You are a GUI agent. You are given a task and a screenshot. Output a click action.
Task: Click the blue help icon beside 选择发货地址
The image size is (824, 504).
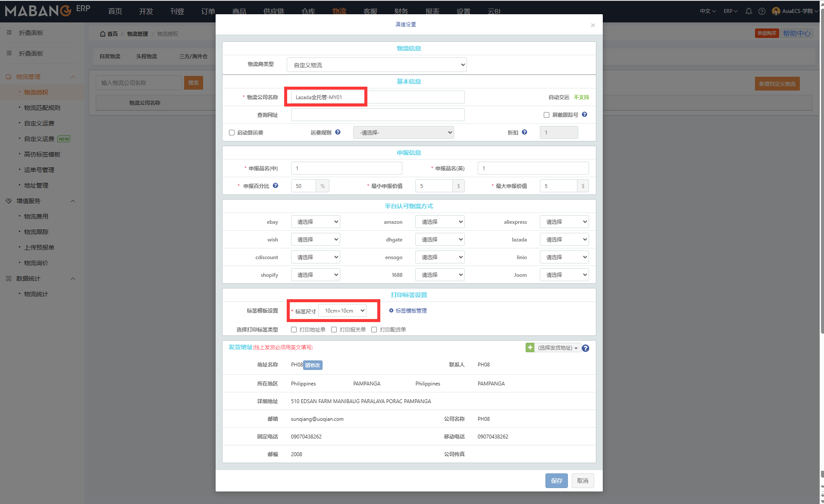(x=586, y=348)
